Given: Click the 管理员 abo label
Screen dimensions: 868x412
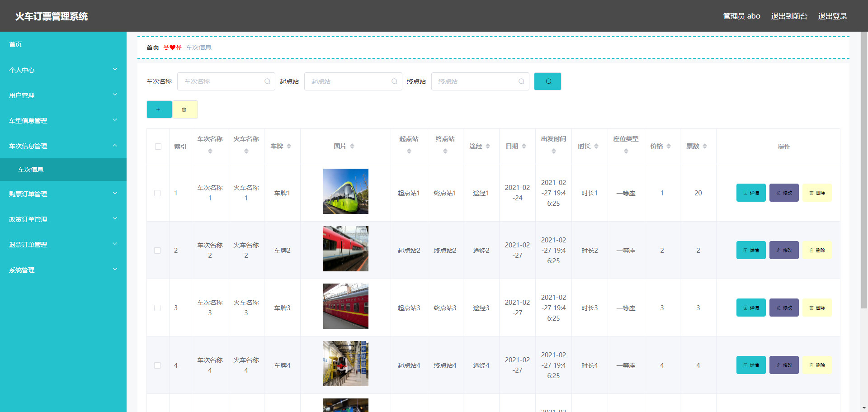Looking at the screenshot, I should [741, 16].
